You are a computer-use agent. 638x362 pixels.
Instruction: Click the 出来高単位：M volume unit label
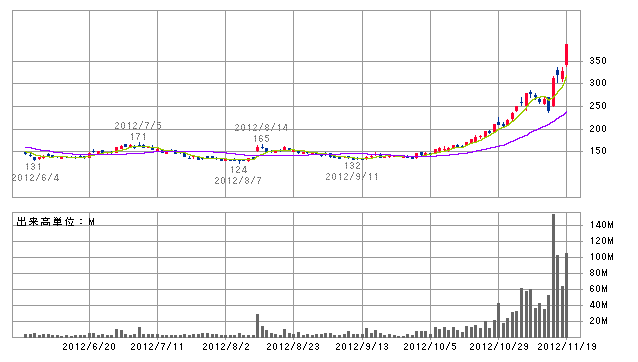pos(55,222)
